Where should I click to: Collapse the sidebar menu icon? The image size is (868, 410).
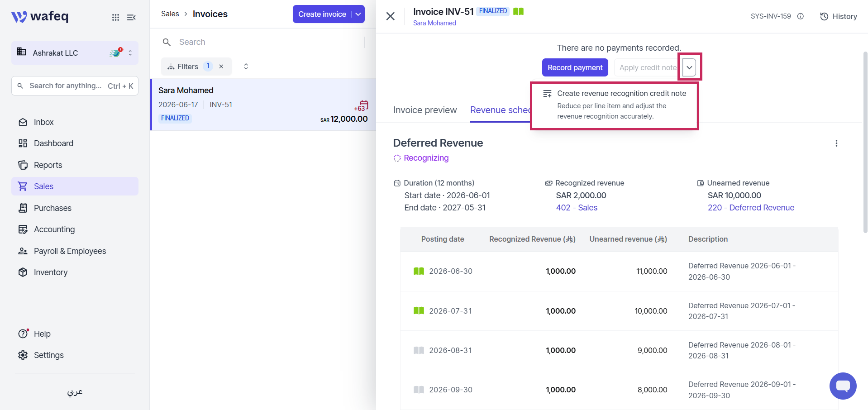tap(131, 17)
